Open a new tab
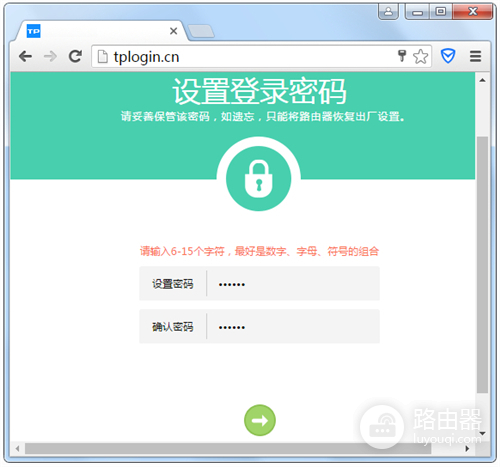The width and height of the screenshot is (500, 467). pos(201,31)
